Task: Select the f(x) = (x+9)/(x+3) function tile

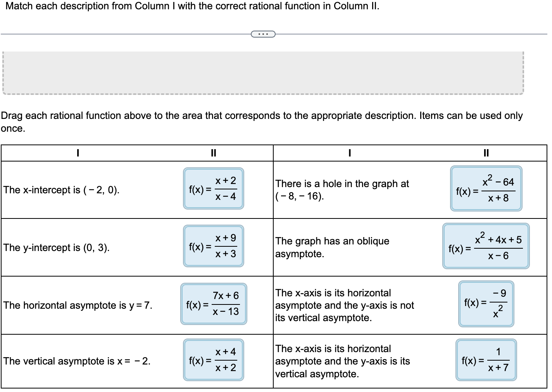Action: tap(213, 246)
